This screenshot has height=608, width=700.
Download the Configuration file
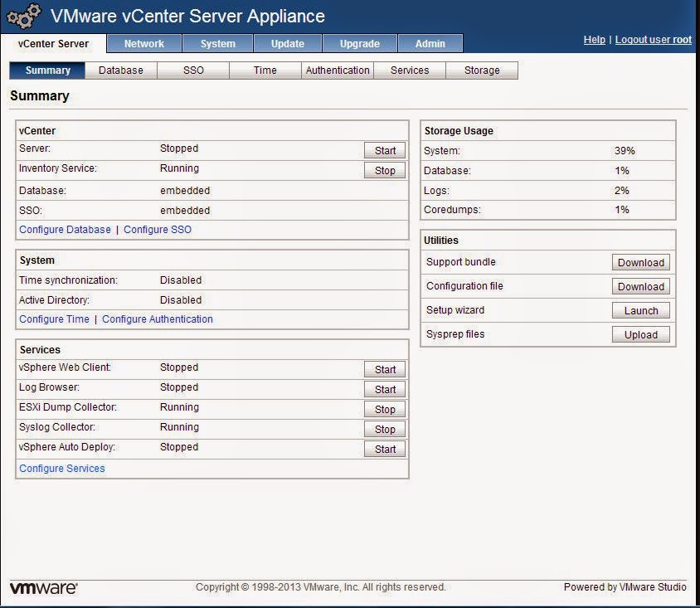coord(640,287)
